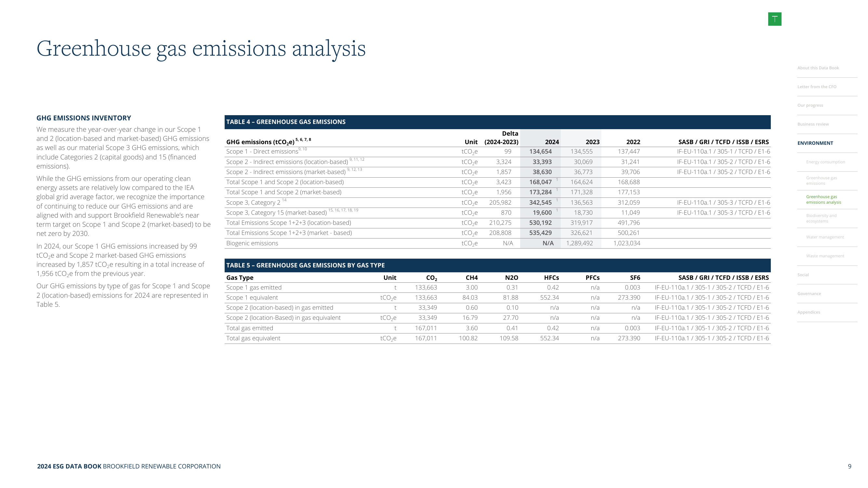Click the page number 9 in the footer
This screenshot has width=868, height=488.
coord(849,466)
